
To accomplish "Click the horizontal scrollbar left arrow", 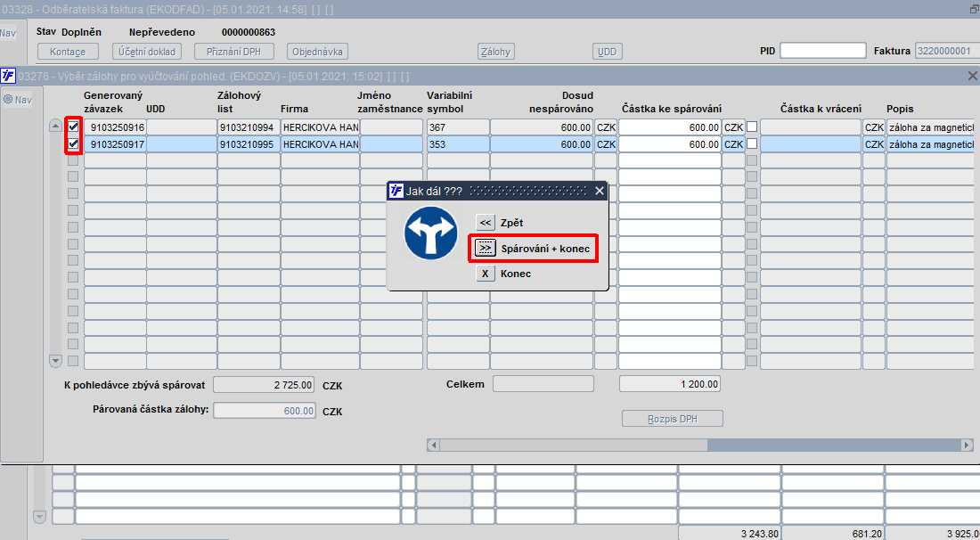I will click(432, 445).
